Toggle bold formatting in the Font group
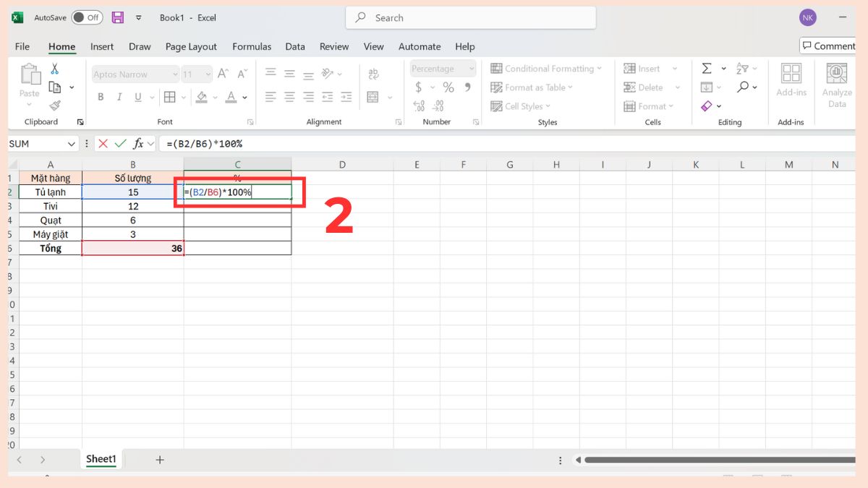868x488 pixels. (101, 96)
